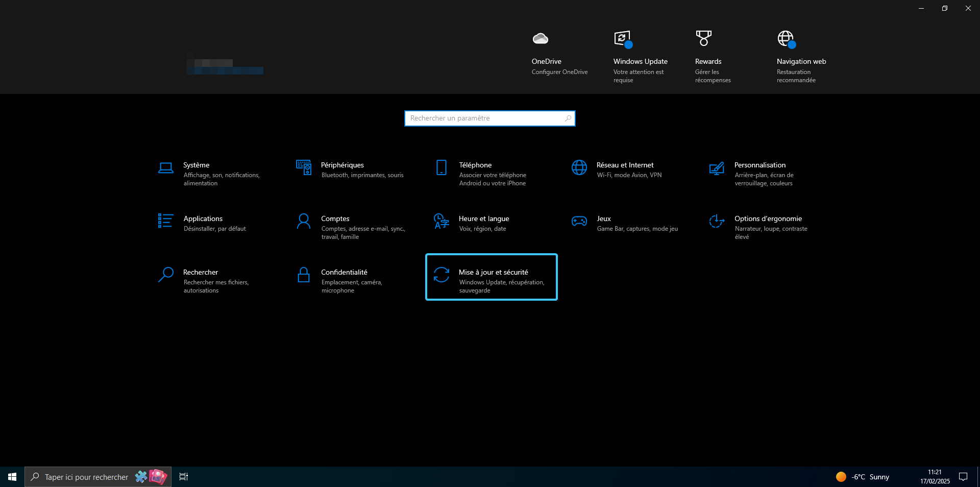The height and width of the screenshot is (487, 980).
Task: Open the Personnalisation brush icon
Action: (x=717, y=168)
